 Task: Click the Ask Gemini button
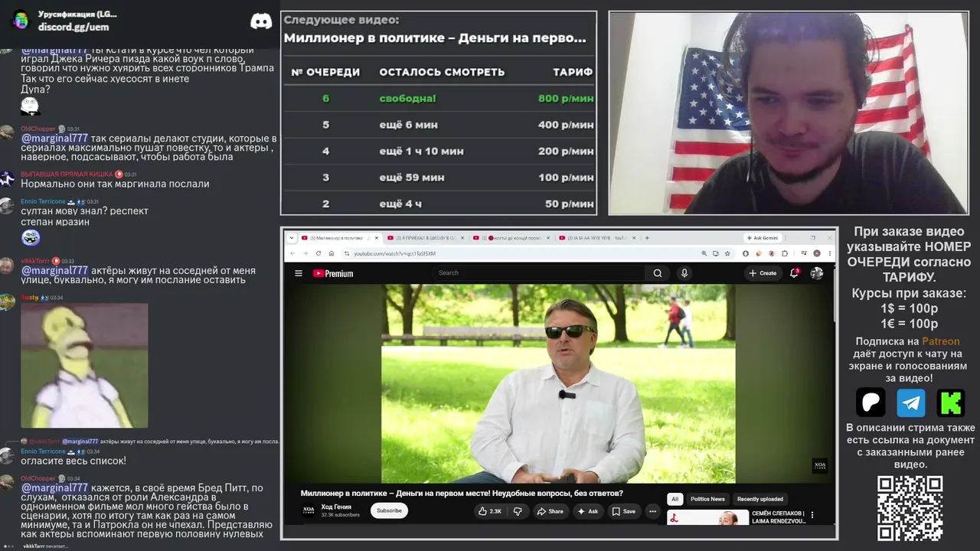[x=762, y=238]
